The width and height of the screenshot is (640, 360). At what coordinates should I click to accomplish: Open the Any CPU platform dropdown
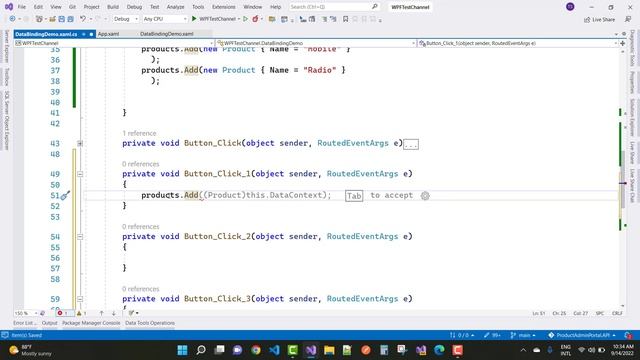click(165, 19)
